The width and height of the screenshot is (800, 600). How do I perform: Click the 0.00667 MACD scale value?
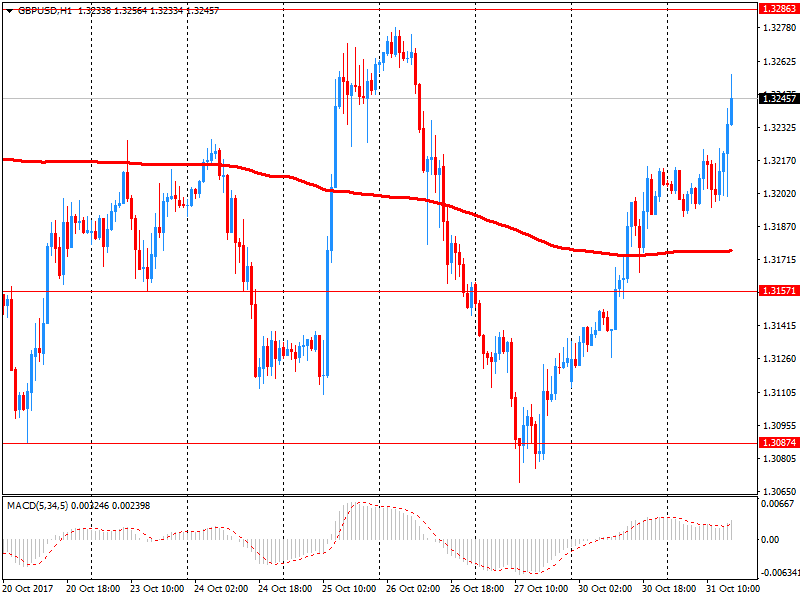click(x=777, y=504)
